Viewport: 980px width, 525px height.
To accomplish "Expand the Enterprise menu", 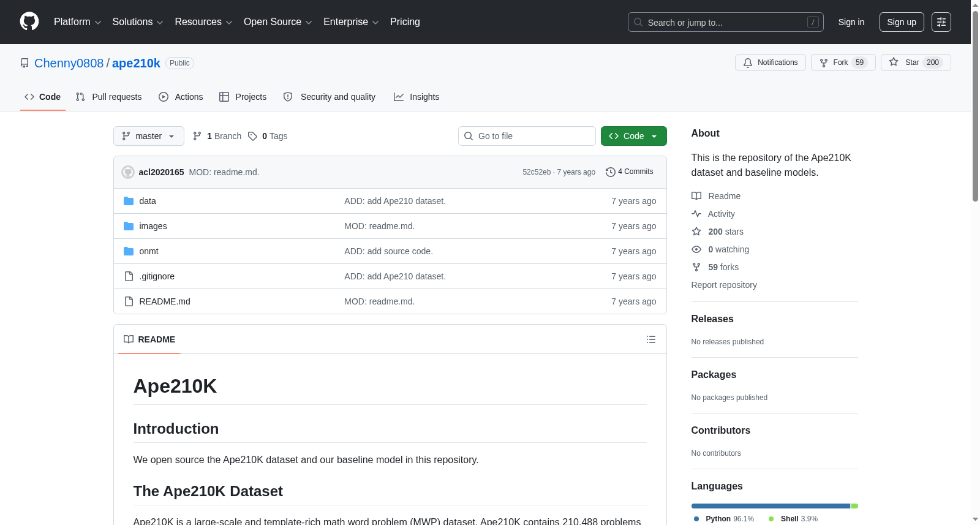I will coord(351,22).
